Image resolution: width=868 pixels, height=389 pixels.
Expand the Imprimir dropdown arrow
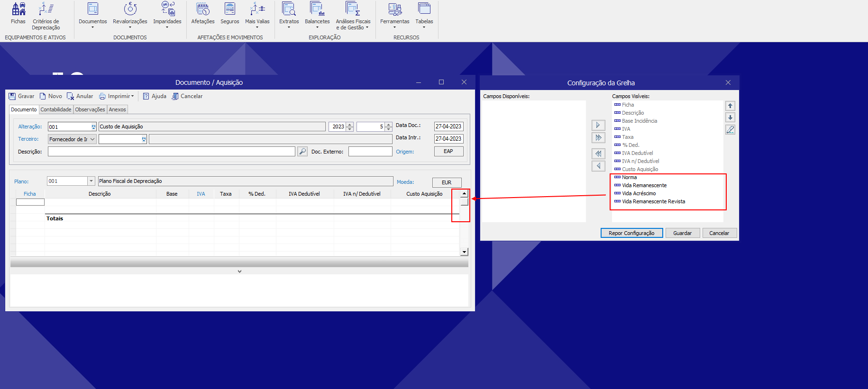(133, 96)
